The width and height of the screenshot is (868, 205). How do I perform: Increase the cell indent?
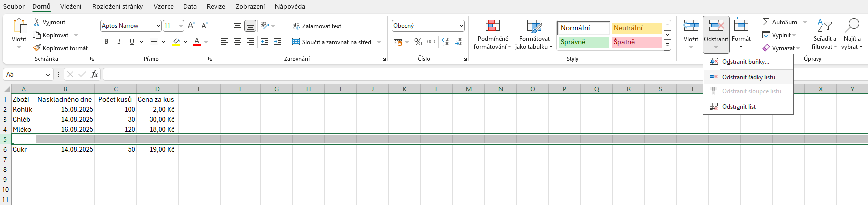pyautogui.click(x=278, y=42)
